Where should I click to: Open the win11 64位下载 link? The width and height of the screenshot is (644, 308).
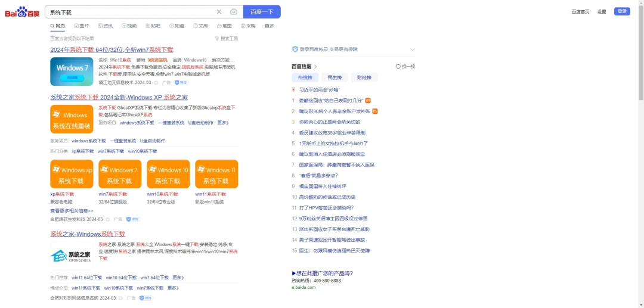pyautogui.click(x=86, y=278)
